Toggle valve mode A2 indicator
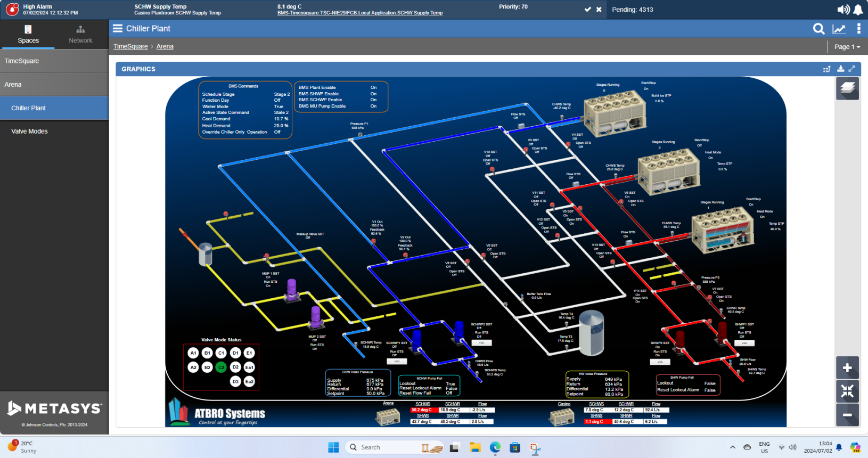The width and height of the screenshot is (868, 458). (x=193, y=367)
